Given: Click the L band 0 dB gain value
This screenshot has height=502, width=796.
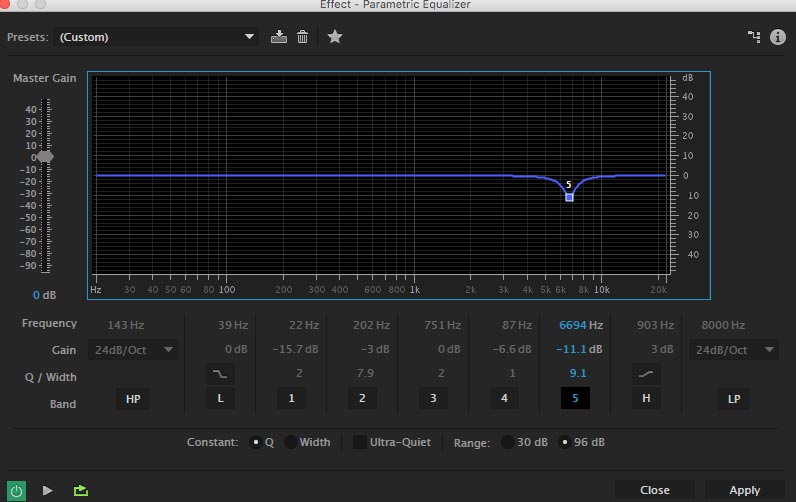Looking at the screenshot, I should pyautogui.click(x=236, y=350).
